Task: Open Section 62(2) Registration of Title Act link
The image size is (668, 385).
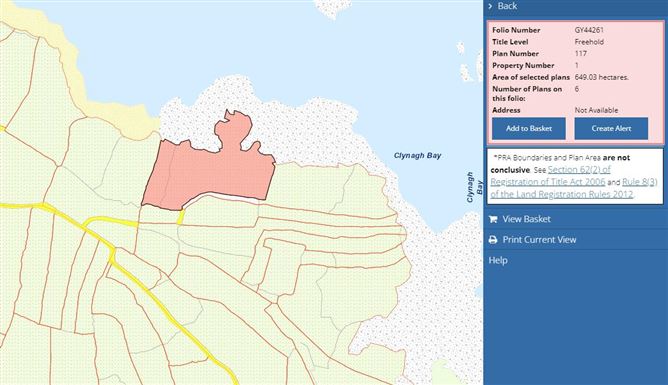Action: point(550,175)
